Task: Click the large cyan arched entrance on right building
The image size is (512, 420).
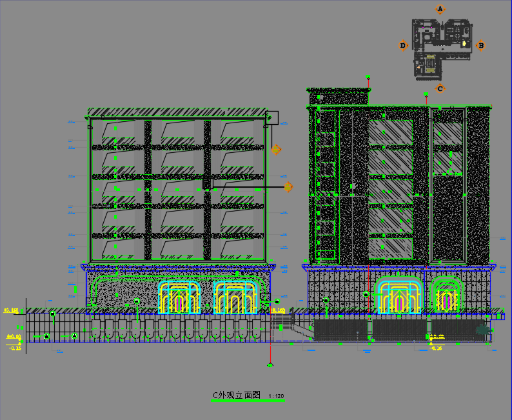Action: click(x=399, y=295)
